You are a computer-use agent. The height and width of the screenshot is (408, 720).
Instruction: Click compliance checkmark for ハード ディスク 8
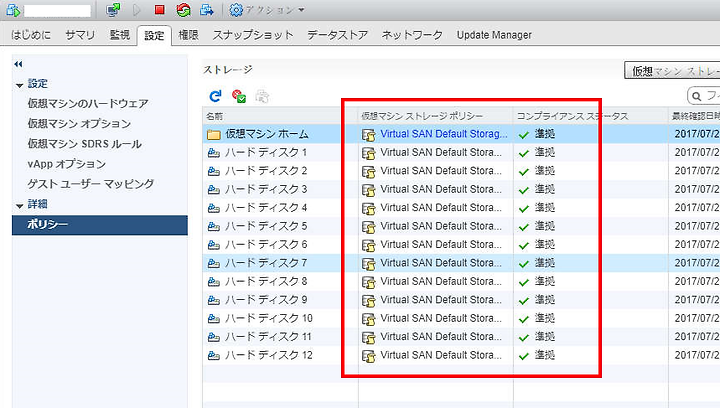click(x=524, y=282)
